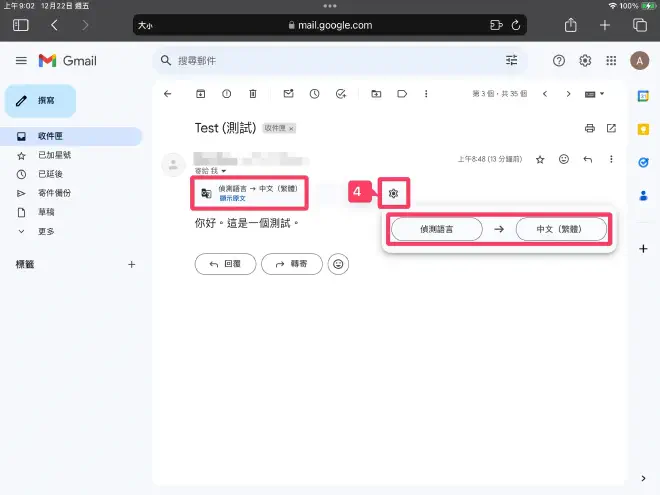Open the source language 偵測語言 dropdown
The image size is (660, 495).
pyautogui.click(x=436, y=229)
